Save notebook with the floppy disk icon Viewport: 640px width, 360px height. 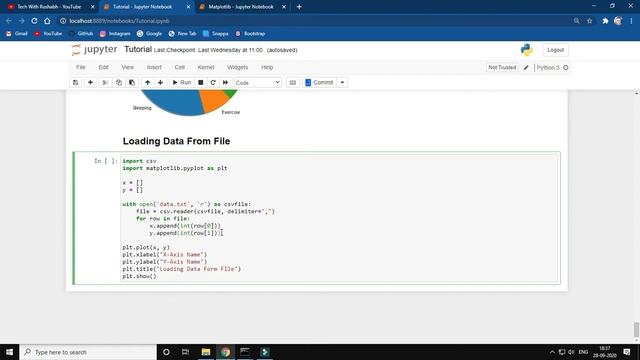76,82
